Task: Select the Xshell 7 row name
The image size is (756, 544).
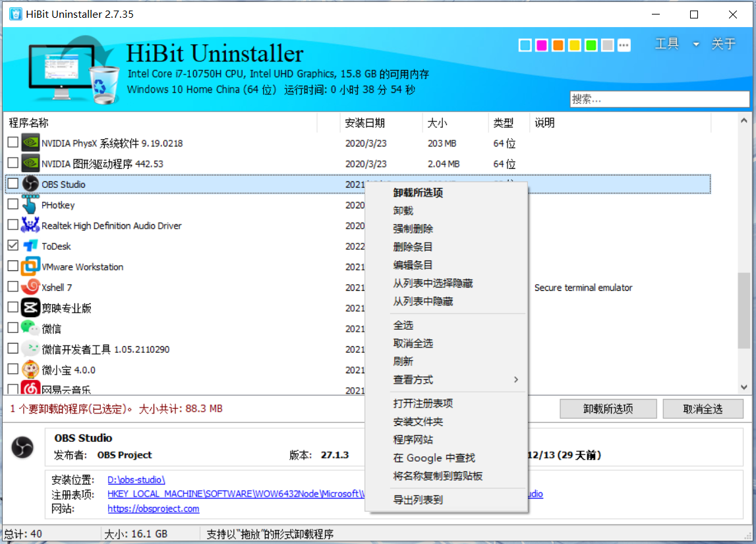Action: (x=57, y=288)
